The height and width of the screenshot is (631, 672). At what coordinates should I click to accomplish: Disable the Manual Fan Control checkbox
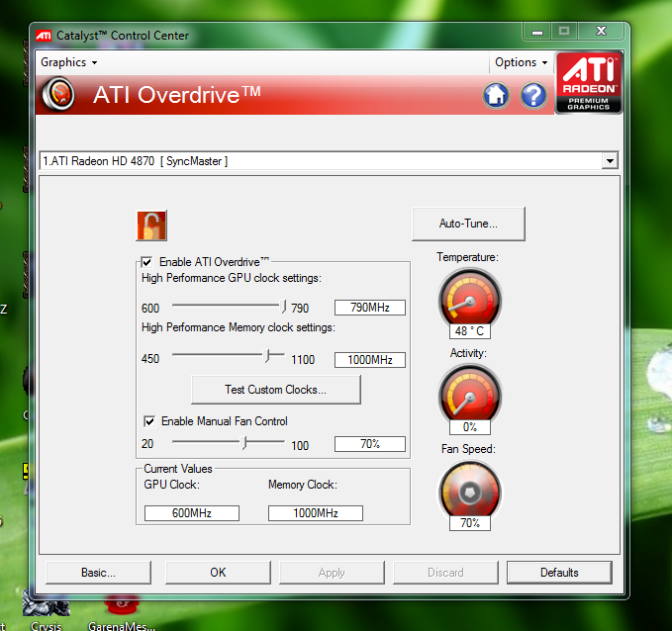tap(150, 421)
